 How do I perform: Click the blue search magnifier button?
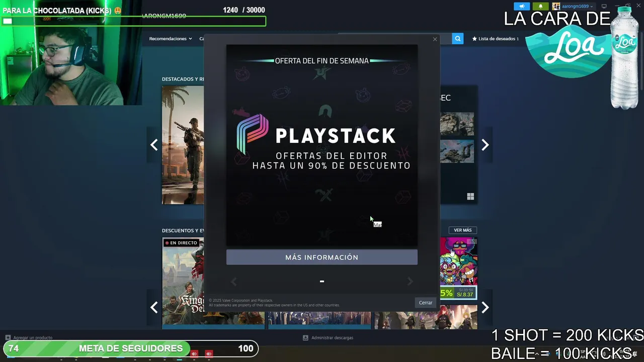point(457,38)
